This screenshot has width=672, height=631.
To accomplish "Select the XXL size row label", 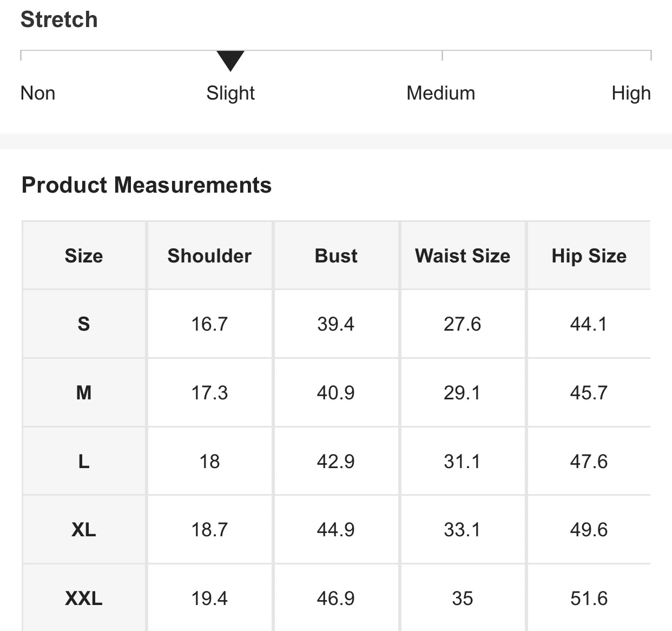I will (x=84, y=598).
